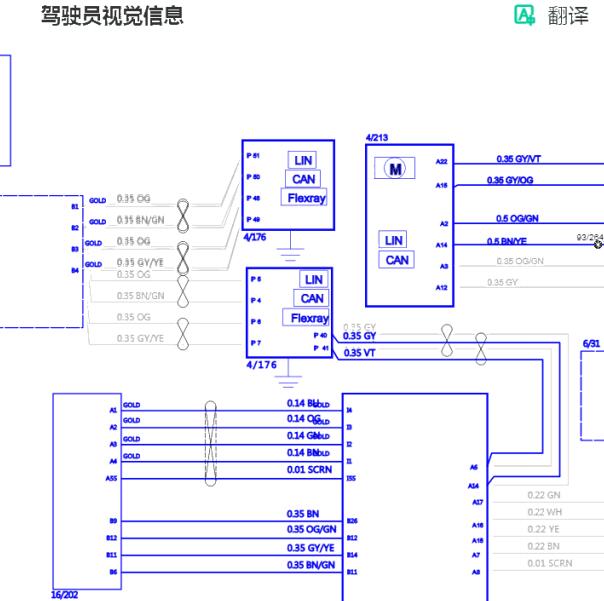This screenshot has height=601, width=604.
Task: Click the 0.22 WH wire label
Action: (544, 512)
